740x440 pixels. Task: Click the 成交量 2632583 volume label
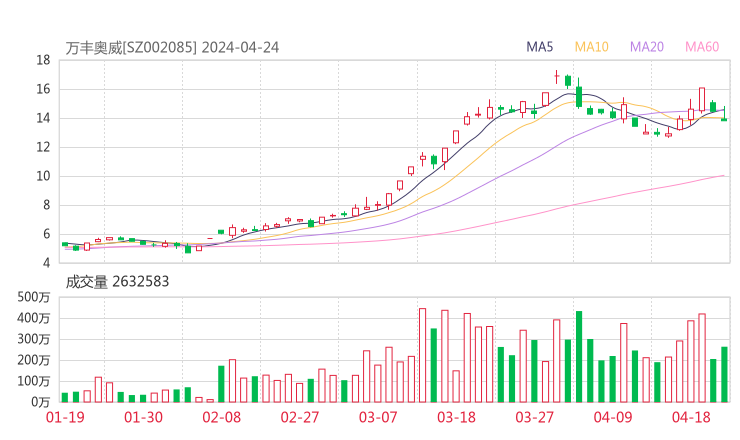[x=117, y=282]
